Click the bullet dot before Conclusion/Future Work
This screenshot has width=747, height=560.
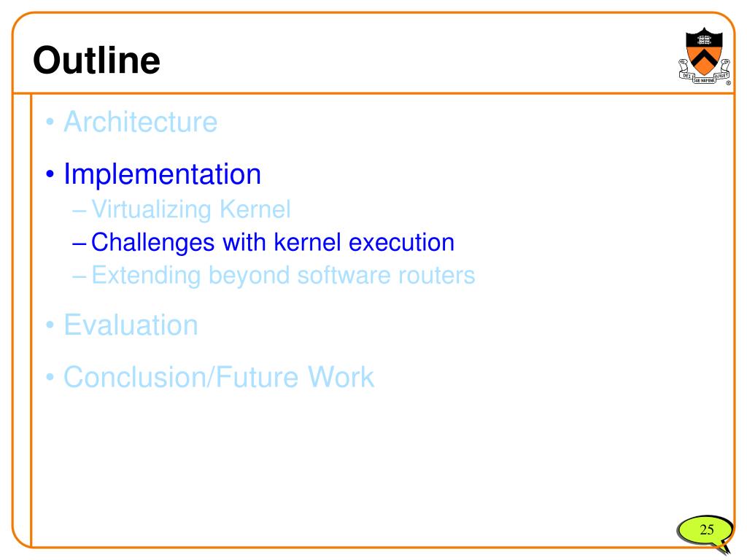[x=50, y=377]
